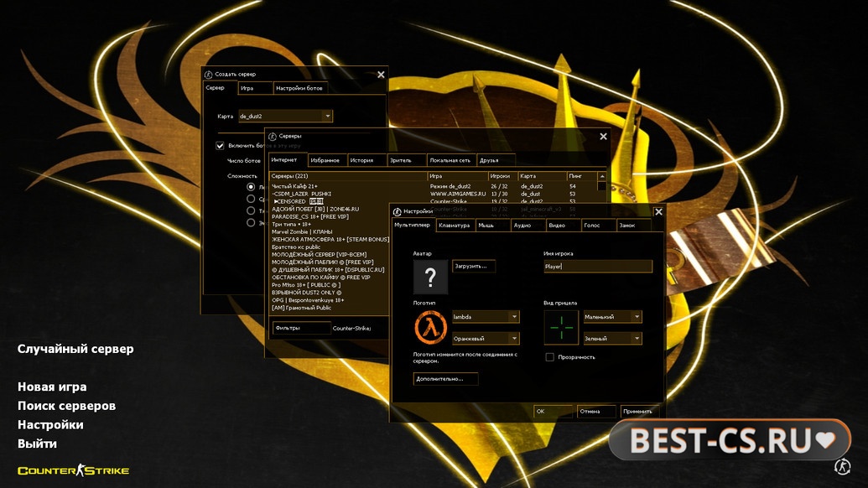The width and height of the screenshot is (868, 488).
Task: Select the second difficulty radio button
Action: pyautogui.click(x=251, y=199)
